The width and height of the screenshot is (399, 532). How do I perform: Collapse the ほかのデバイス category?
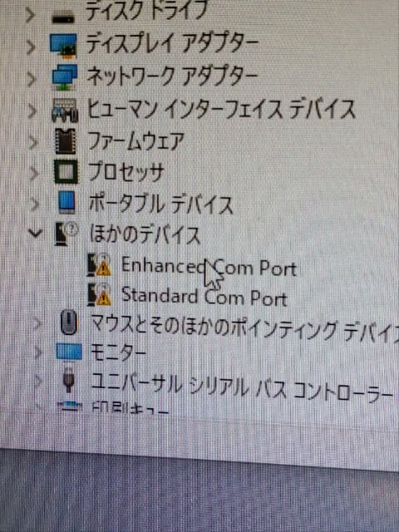coord(35,233)
